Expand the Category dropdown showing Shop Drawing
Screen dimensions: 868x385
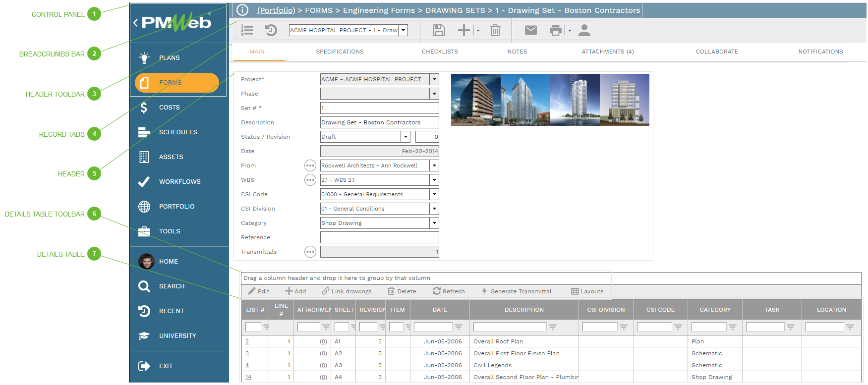click(434, 223)
